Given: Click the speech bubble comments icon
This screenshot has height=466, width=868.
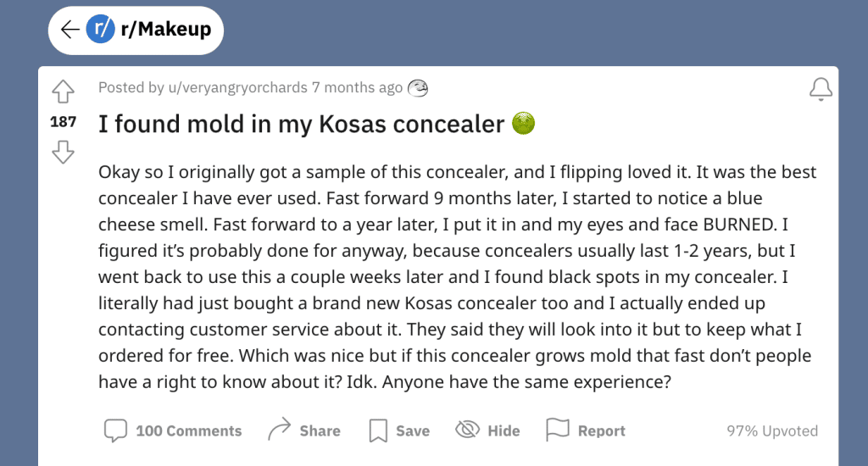Looking at the screenshot, I should pyautogui.click(x=115, y=430).
